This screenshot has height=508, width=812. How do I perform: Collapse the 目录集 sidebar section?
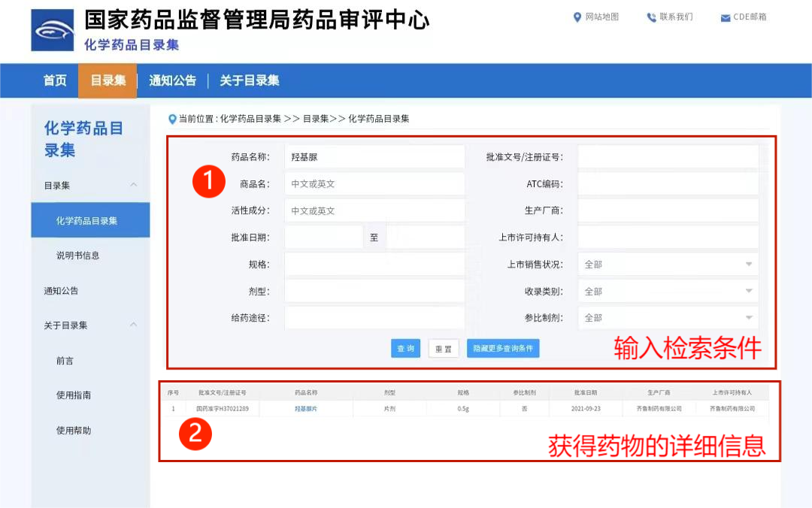[x=134, y=185]
